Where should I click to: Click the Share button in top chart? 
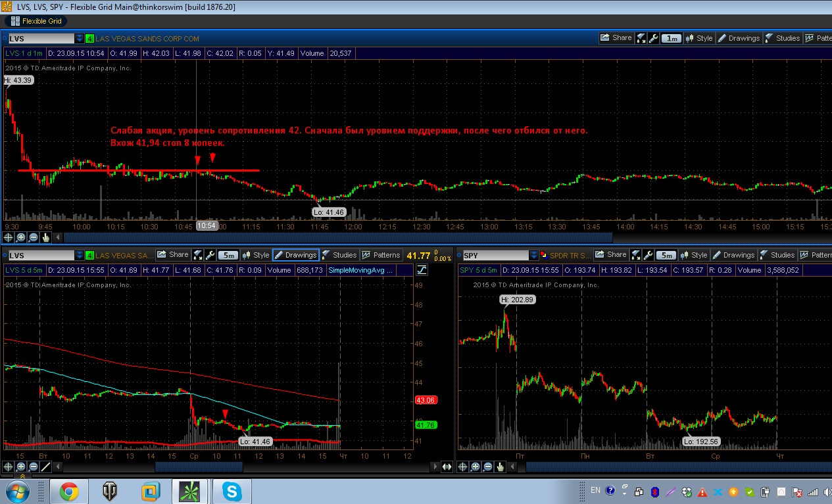pos(616,38)
